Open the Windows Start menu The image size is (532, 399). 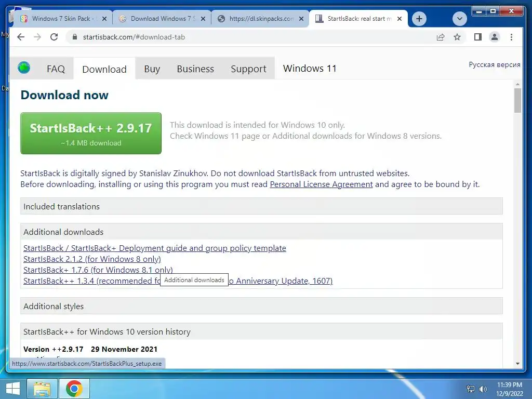(13, 389)
